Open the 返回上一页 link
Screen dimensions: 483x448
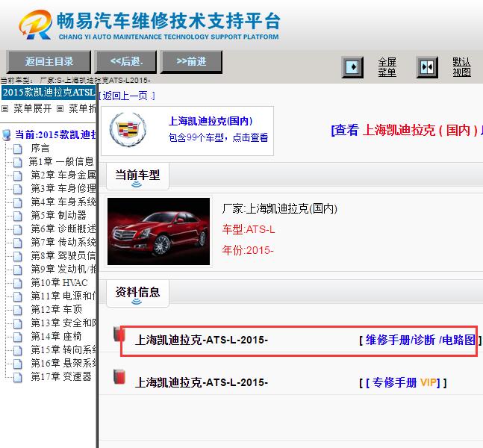click(x=127, y=96)
